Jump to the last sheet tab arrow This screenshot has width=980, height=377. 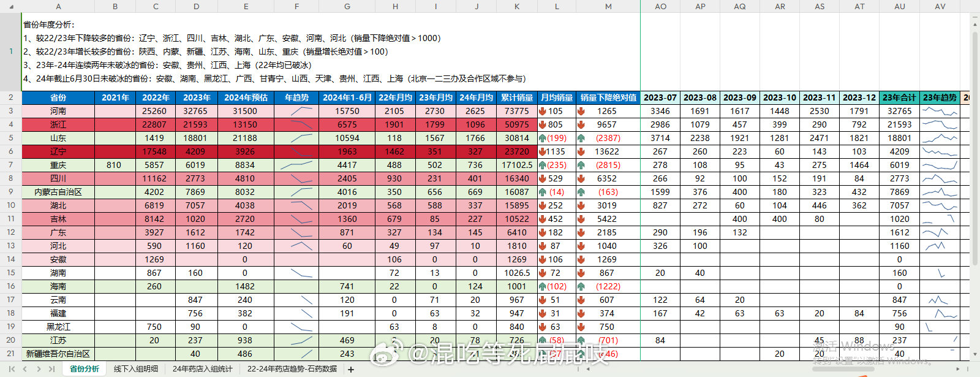click(x=52, y=369)
